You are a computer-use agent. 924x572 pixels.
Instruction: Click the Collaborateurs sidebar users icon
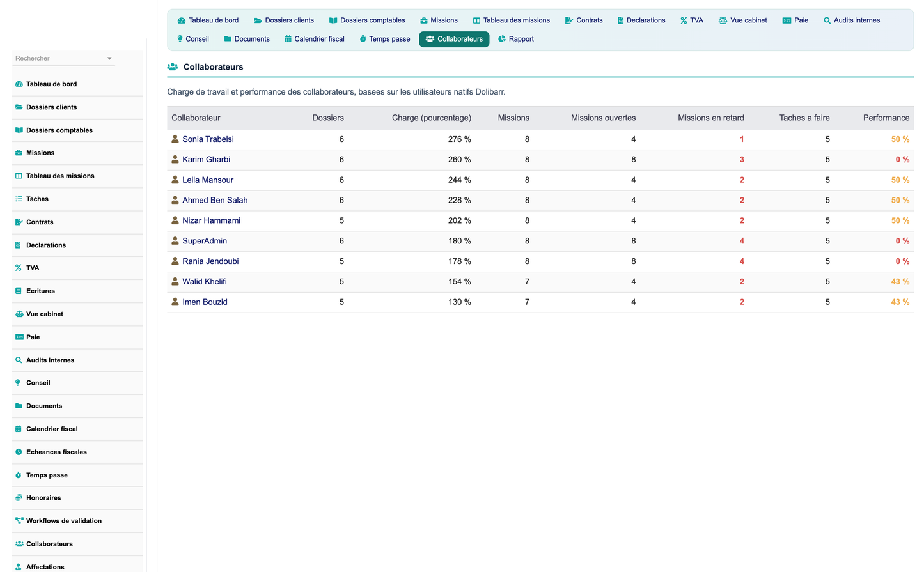19,544
